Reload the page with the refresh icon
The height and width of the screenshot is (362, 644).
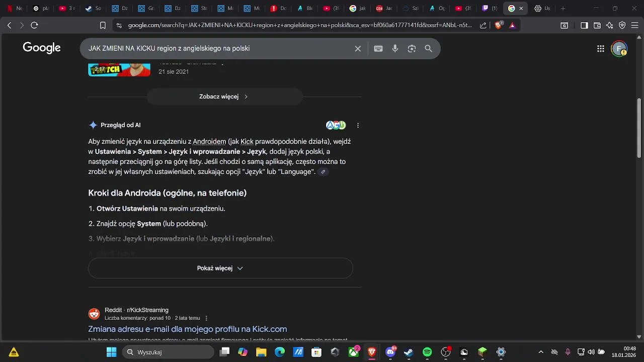[x=34, y=25]
